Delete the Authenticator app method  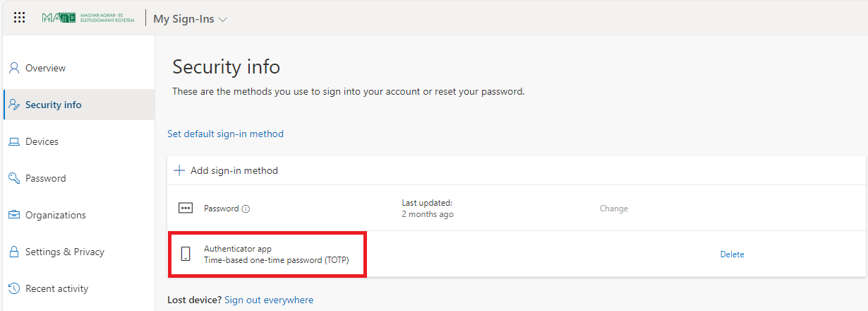pyautogui.click(x=732, y=254)
